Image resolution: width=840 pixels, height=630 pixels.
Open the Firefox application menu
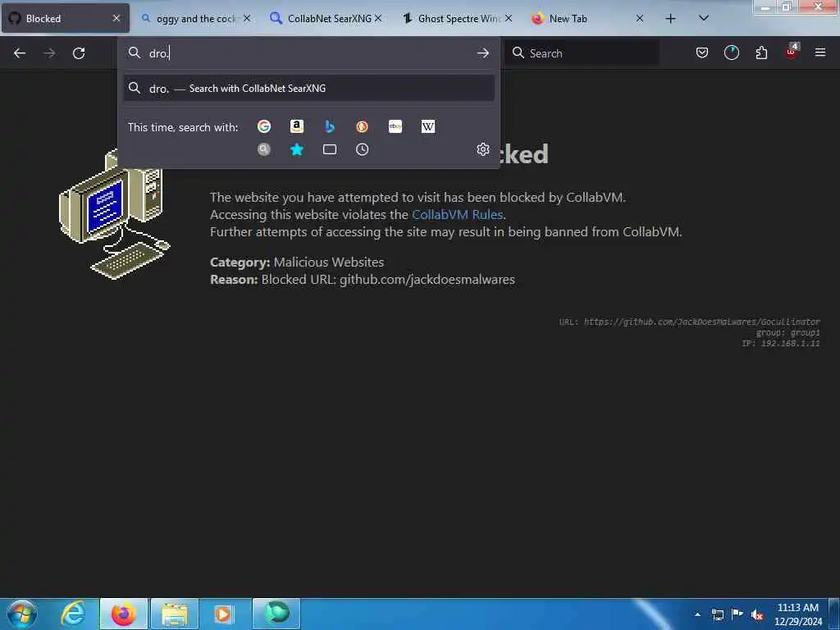(x=820, y=52)
